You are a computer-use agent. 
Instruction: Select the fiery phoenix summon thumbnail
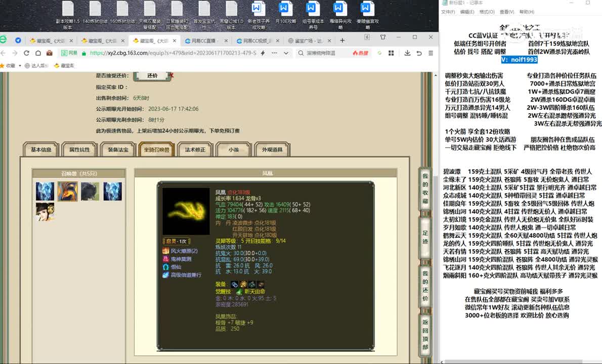68,191
